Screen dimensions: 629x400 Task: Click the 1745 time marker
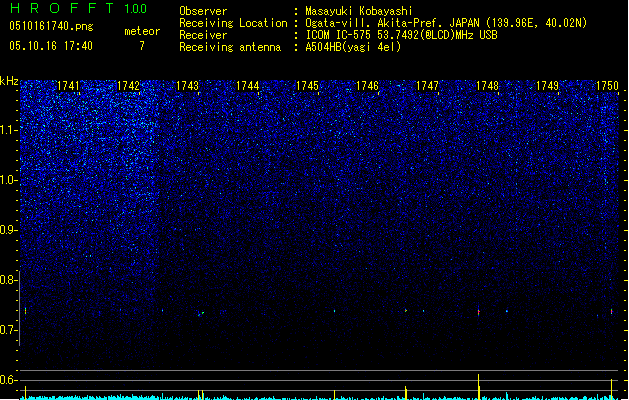click(x=307, y=86)
